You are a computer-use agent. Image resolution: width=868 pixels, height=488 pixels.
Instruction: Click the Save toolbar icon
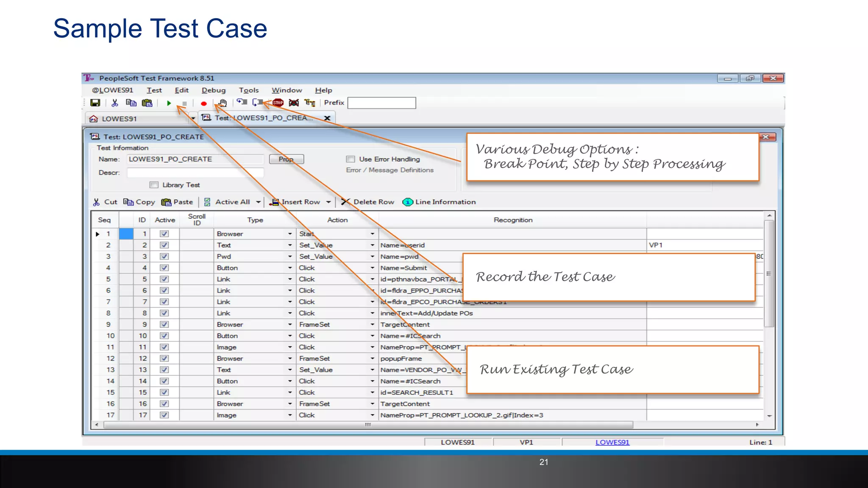pyautogui.click(x=95, y=103)
